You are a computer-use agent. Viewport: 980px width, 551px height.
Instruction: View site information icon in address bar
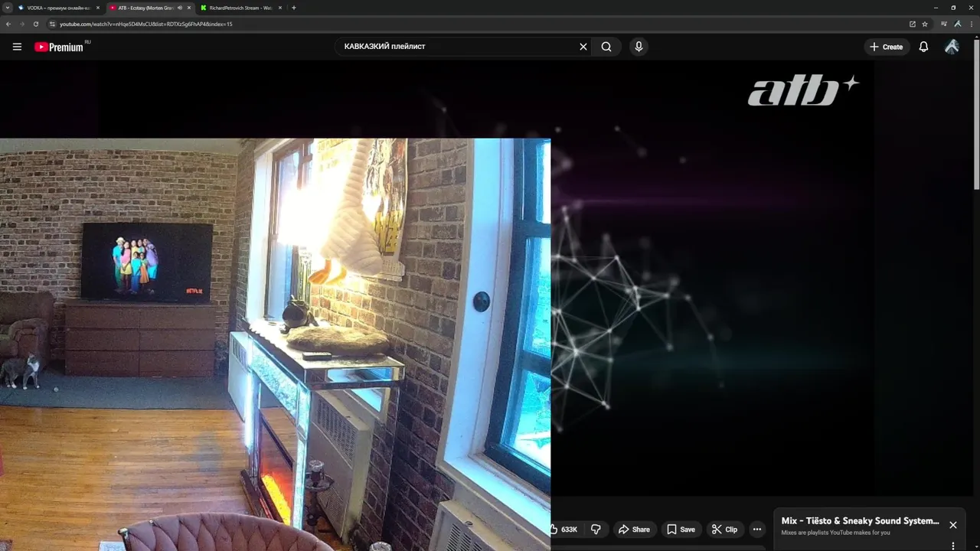(52, 24)
